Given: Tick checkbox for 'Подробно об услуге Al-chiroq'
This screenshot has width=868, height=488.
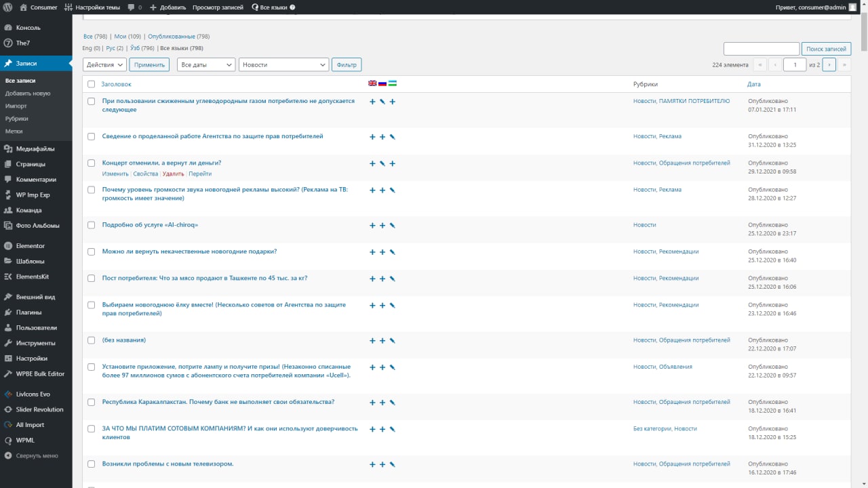Looking at the screenshot, I should click(x=92, y=224).
